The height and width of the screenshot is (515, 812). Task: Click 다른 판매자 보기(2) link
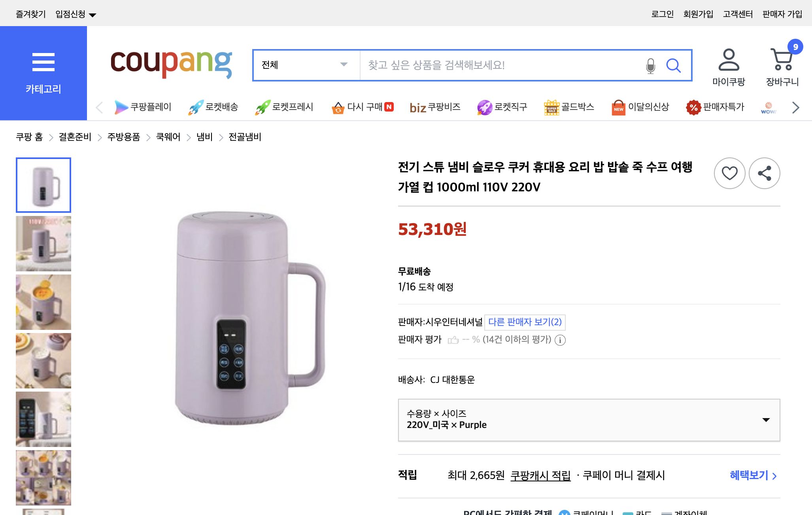pos(525,322)
